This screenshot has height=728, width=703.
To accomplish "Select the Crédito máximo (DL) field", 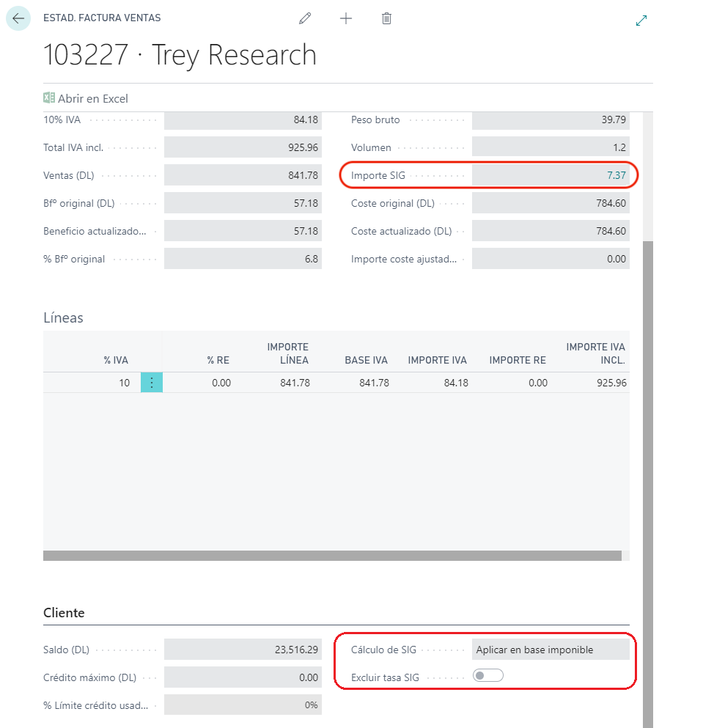I will pos(243,677).
